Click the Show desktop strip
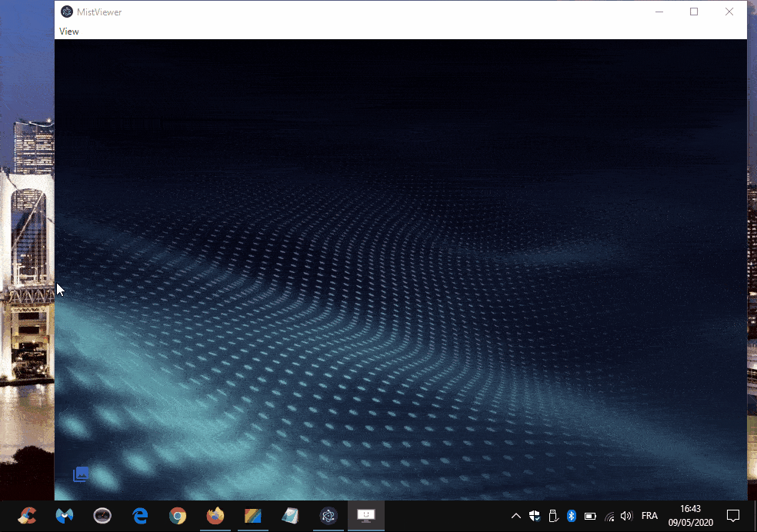This screenshot has width=757, height=532. [755, 516]
